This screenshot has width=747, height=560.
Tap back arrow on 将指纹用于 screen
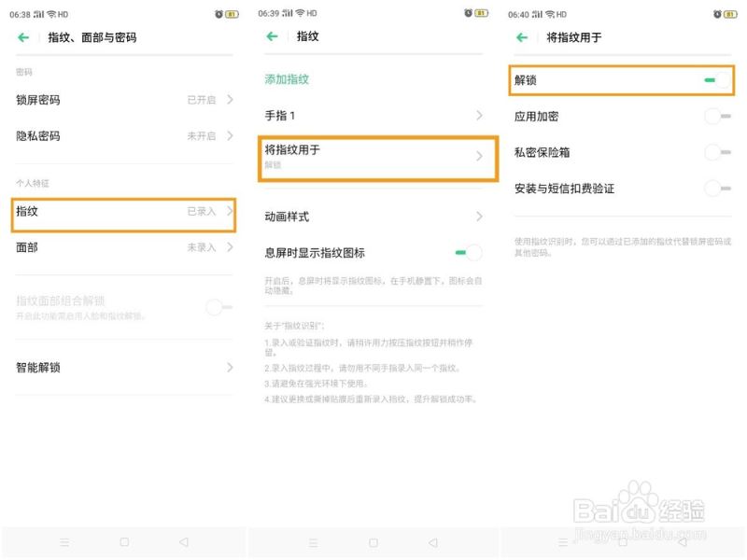522,37
